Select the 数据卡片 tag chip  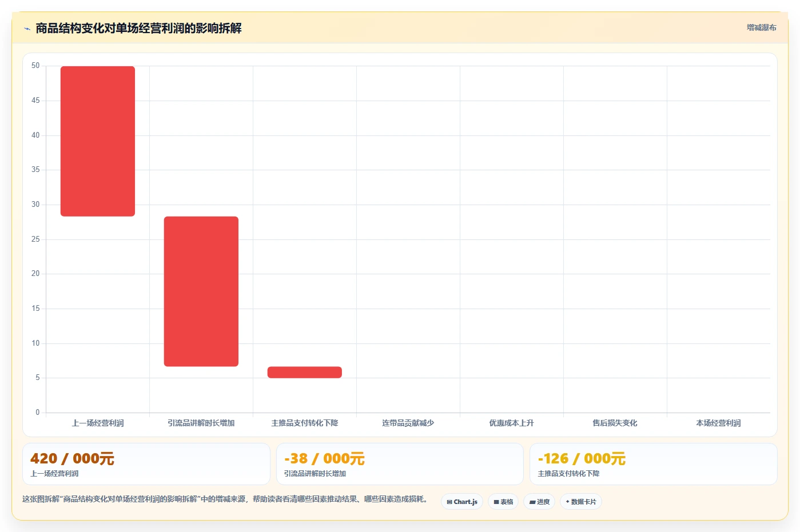coord(581,502)
